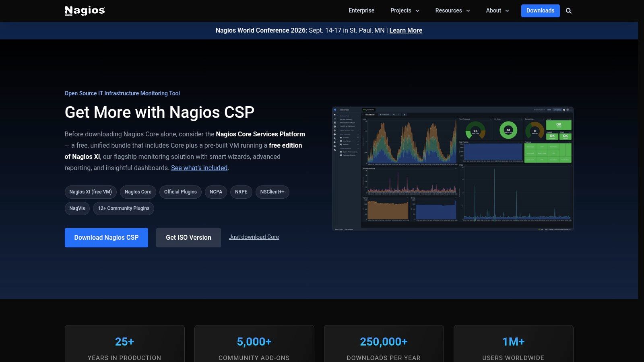Select the 12+ Community Plugins chip

point(124,208)
